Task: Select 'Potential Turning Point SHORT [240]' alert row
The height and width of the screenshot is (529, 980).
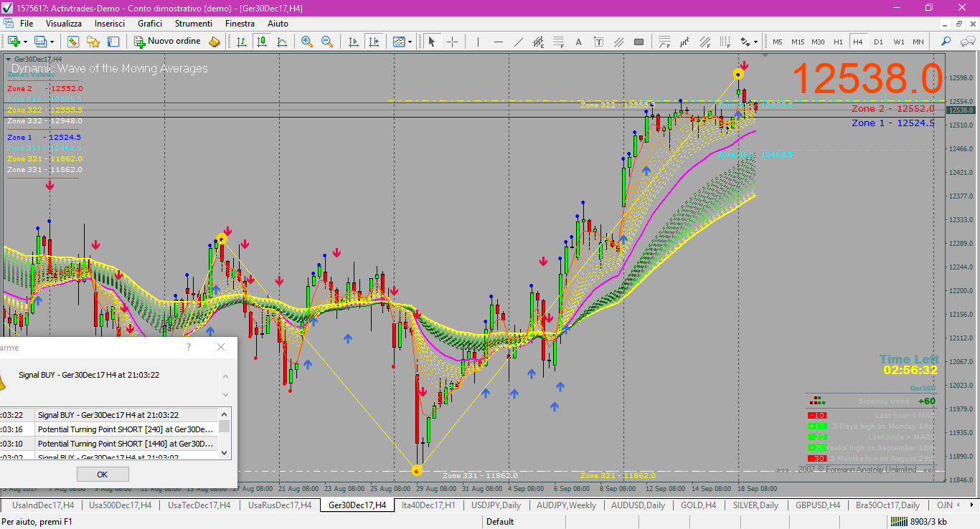Action: click(x=109, y=429)
